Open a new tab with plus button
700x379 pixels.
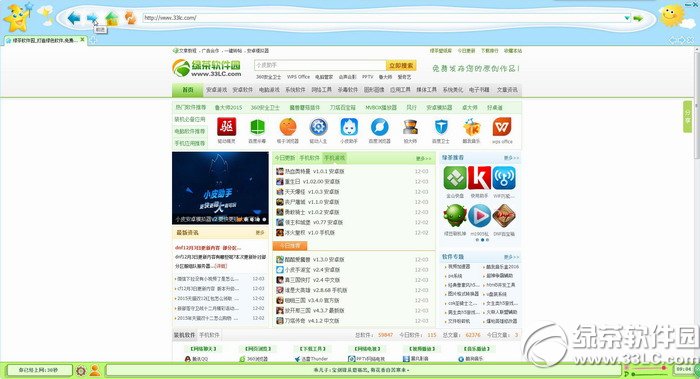pos(93,40)
